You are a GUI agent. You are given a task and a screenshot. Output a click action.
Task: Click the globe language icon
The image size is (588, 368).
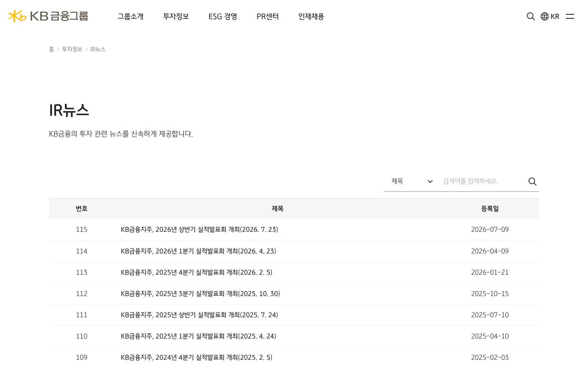coord(545,16)
